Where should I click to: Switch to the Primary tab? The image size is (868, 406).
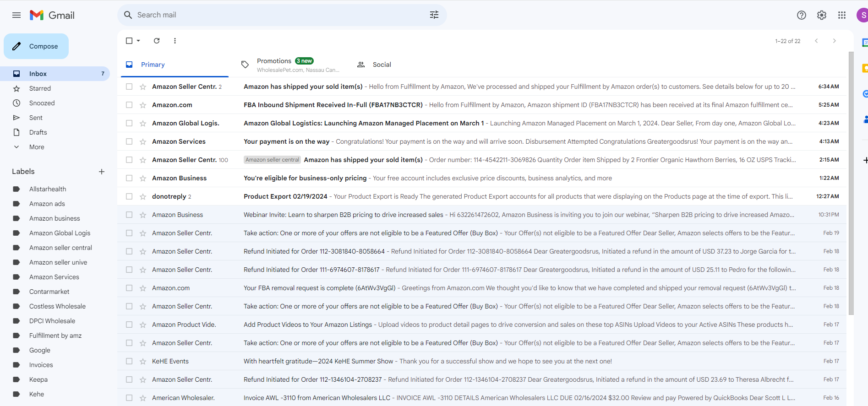pos(175,65)
